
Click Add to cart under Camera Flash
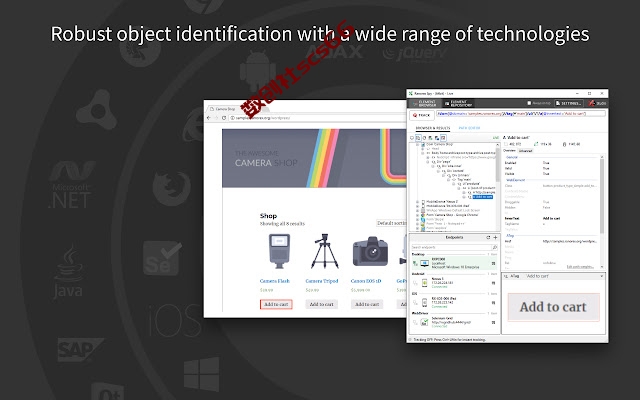276,304
